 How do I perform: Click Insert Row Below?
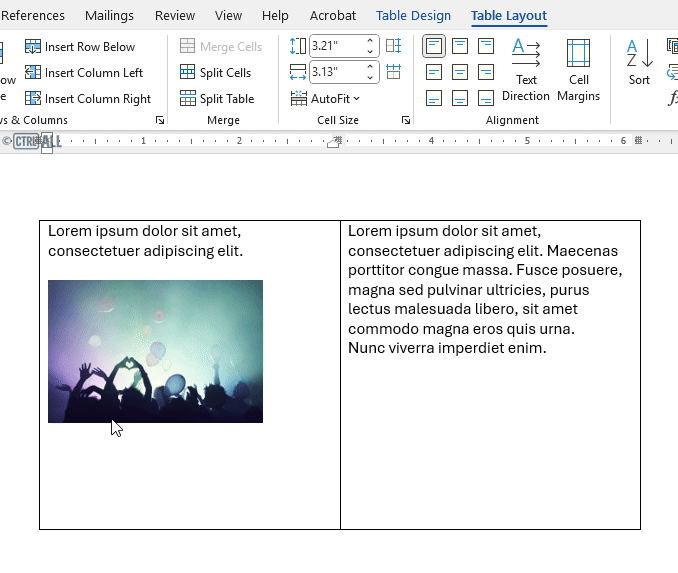pos(80,47)
